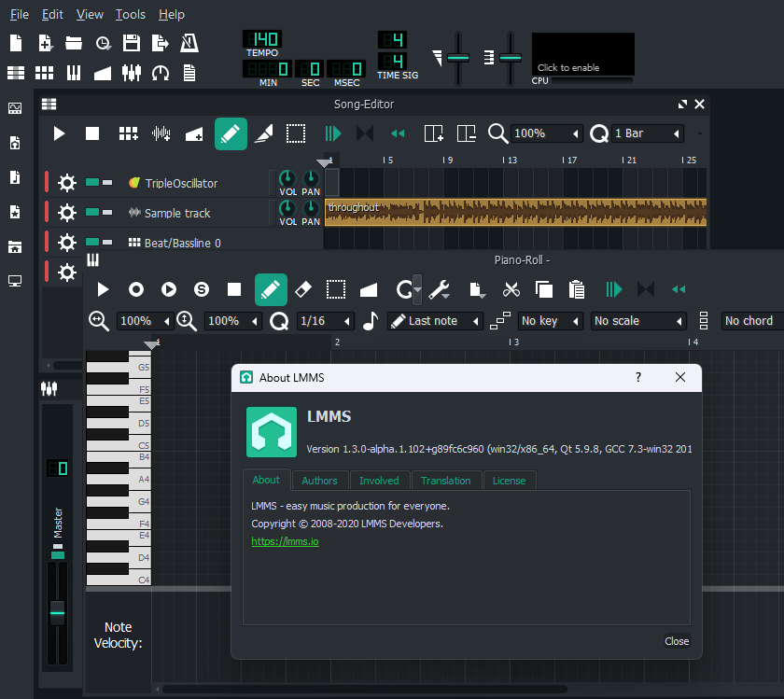
Task: Add sample track in Song-Editor
Action: 161,133
